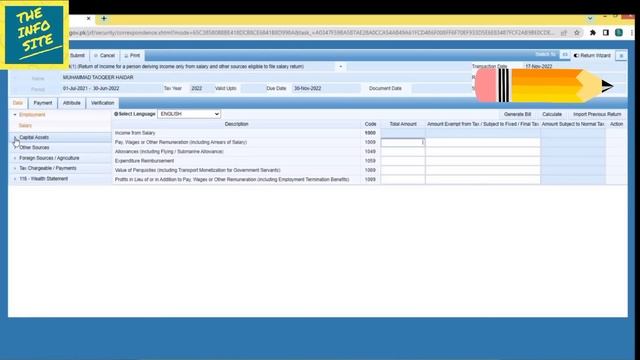Select Employment in the sidebar
The width and height of the screenshot is (640, 360).
pos(32,115)
